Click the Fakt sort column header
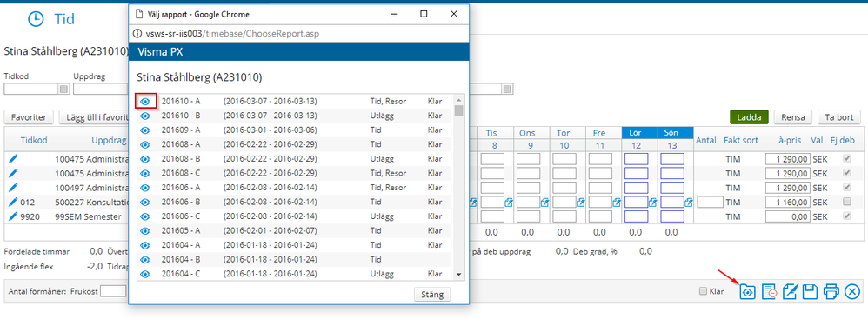Screen dimensions: 868x319 click(741, 140)
